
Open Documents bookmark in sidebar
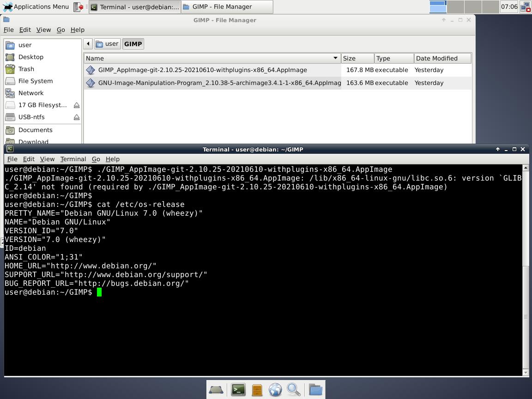coord(43,130)
